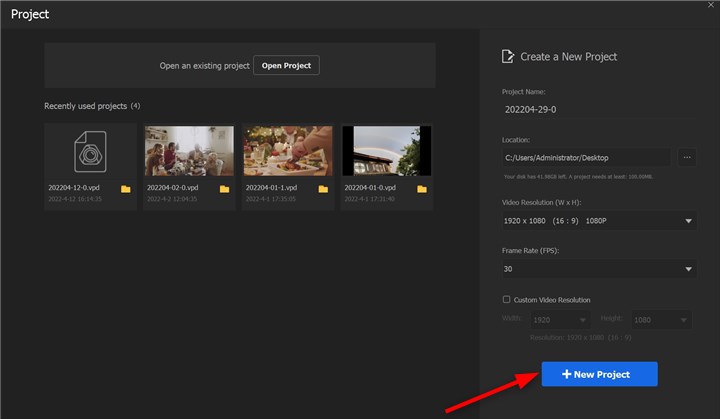Viewport: 720px width, 419px height.
Task: Select the 202204-01-1.vpd dinner table thumbnail
Action: click(288, 151)
